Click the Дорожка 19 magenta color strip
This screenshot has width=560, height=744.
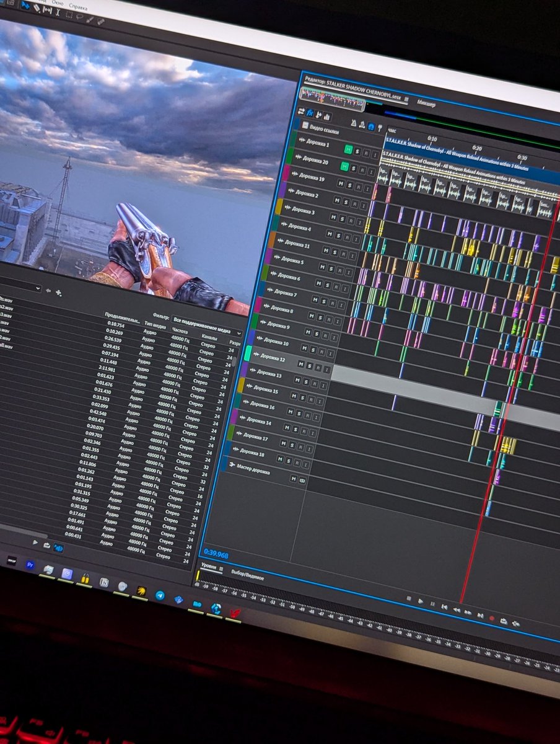click(x=286, y=174)
